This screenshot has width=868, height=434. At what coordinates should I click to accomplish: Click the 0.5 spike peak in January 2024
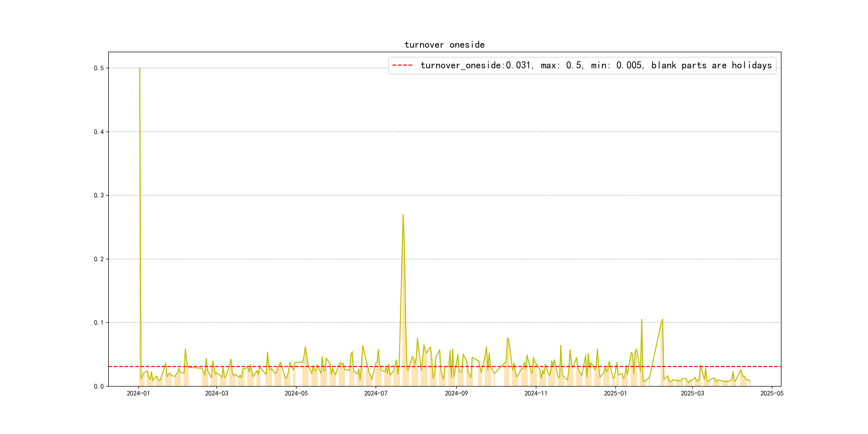click(x=140, y=68)
